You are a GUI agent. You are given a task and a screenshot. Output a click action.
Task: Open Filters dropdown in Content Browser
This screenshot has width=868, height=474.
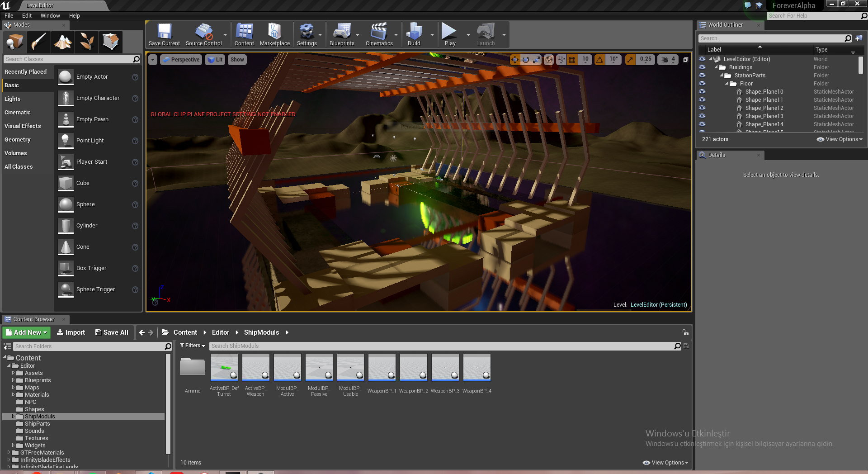pyautogui.click(x=193, y=346)
